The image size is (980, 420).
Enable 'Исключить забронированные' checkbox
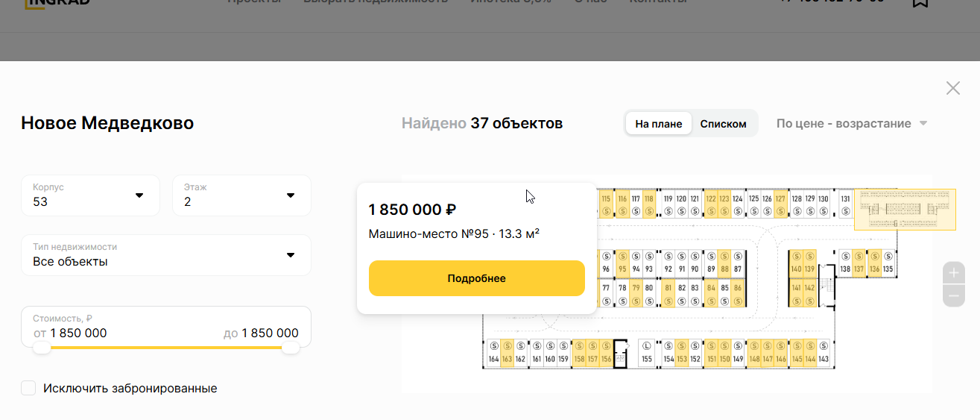pos(29,388)
